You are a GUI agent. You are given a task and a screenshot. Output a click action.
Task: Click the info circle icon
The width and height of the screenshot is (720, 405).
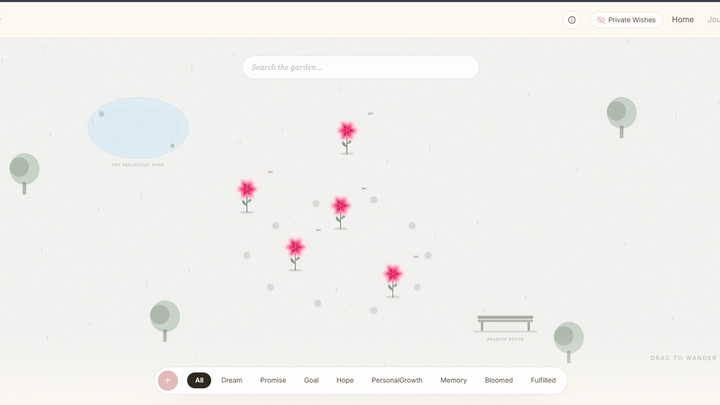[572, 20]
